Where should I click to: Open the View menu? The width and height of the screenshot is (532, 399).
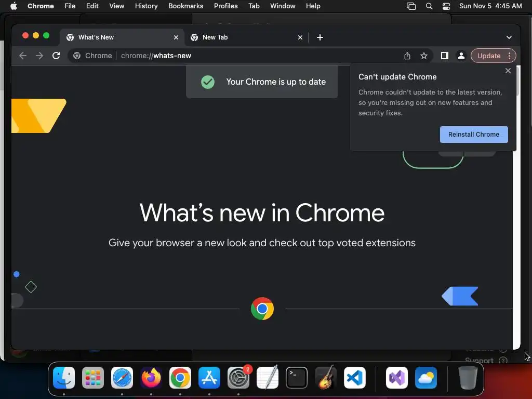[x=117, y=6]
